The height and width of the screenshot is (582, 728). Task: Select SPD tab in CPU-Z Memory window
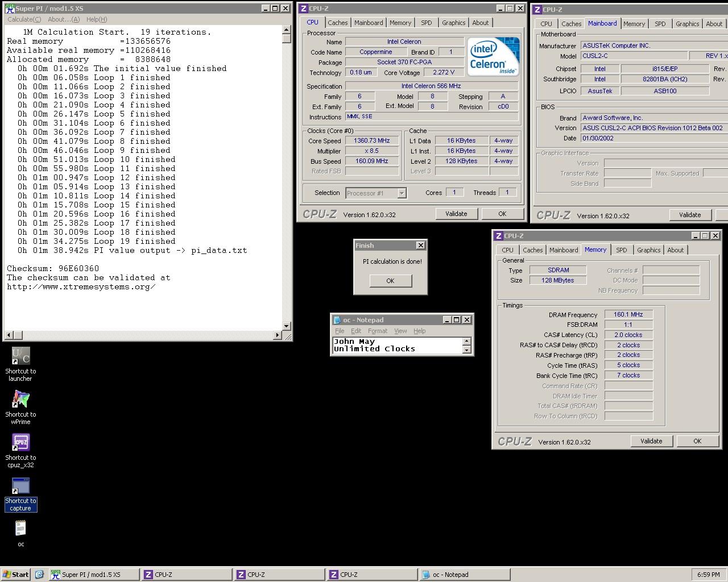click(622, 250)
